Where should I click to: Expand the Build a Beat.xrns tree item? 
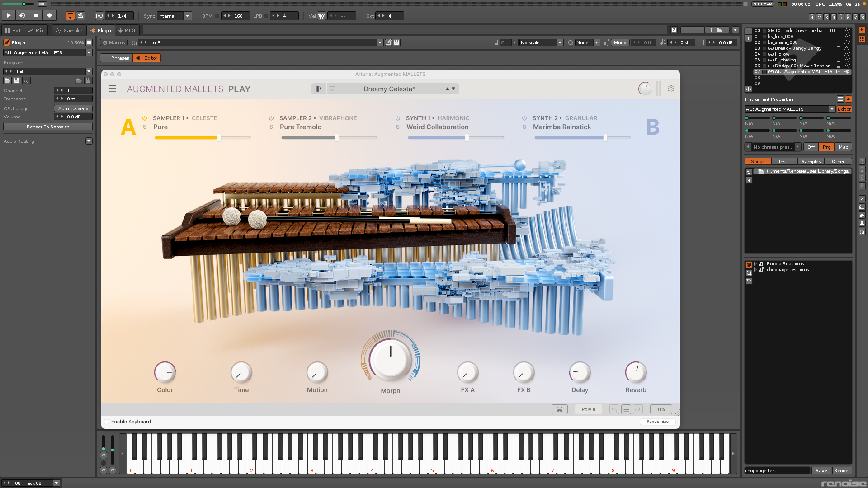[x=755, y=263]
